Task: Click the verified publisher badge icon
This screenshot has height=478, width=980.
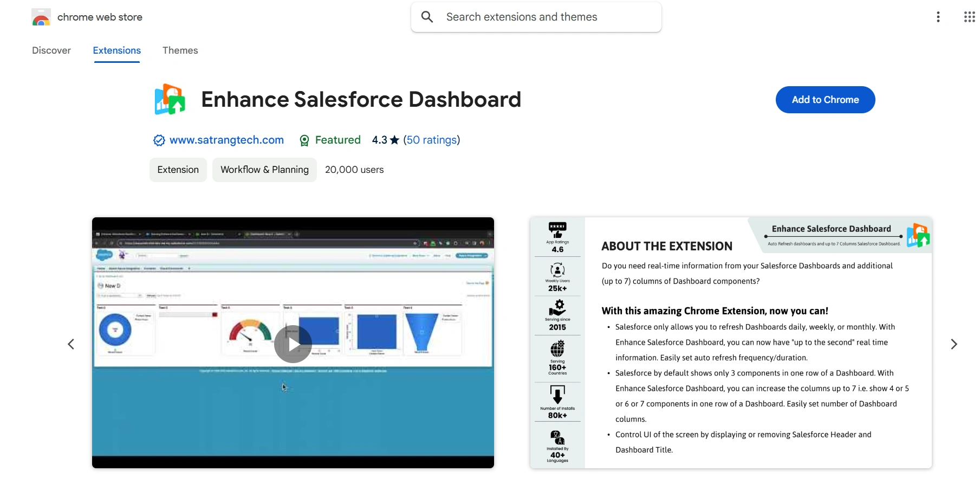Action: point(159,140)
